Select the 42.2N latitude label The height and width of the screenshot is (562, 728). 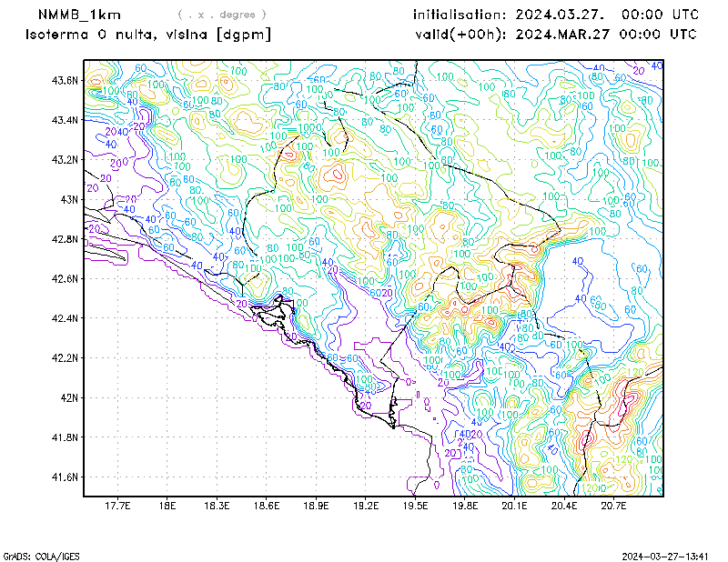pyautogui.click(x=65, y=357)
